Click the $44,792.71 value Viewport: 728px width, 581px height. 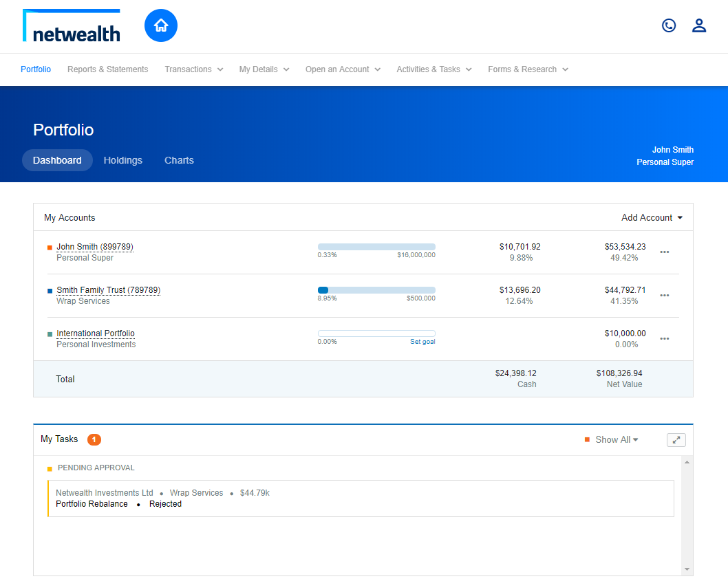[625, 290]
